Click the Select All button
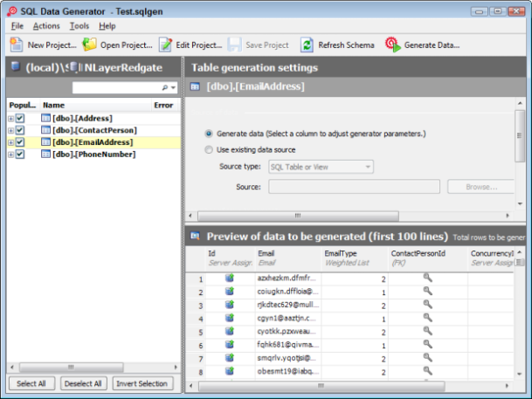 click(31, 383)
